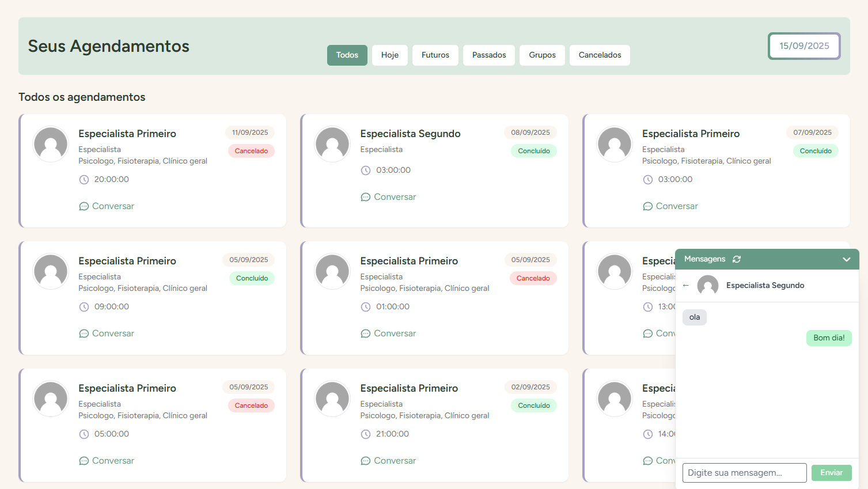Go back using chat back arrow
The image size is (868, 489).
[685, 285]
